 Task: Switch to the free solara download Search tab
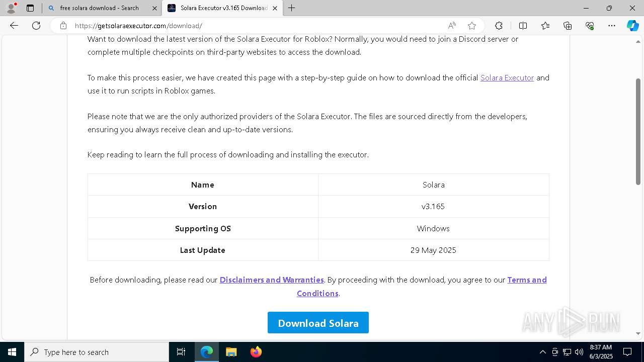(99, 8)
